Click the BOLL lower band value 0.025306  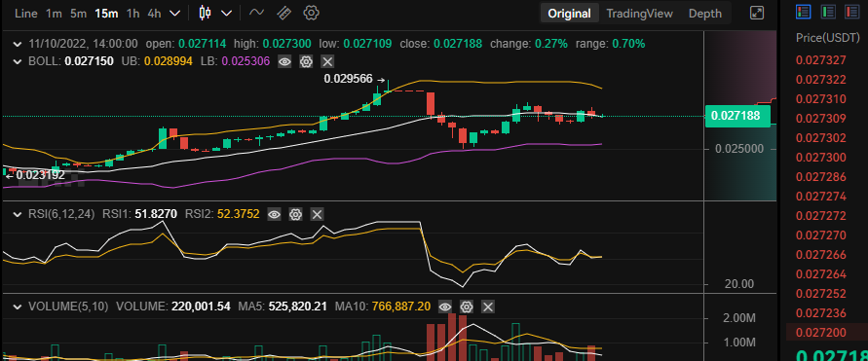[245, 61]
